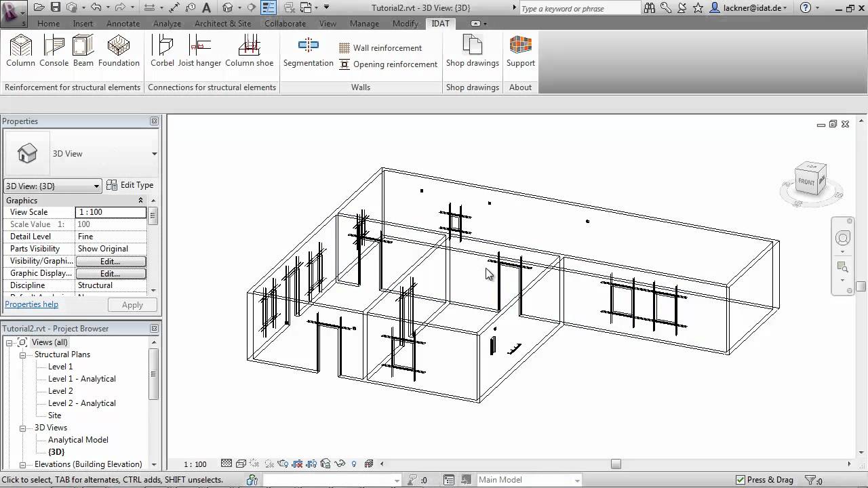Click the Open folder icon in quick access toolbar

39,7
